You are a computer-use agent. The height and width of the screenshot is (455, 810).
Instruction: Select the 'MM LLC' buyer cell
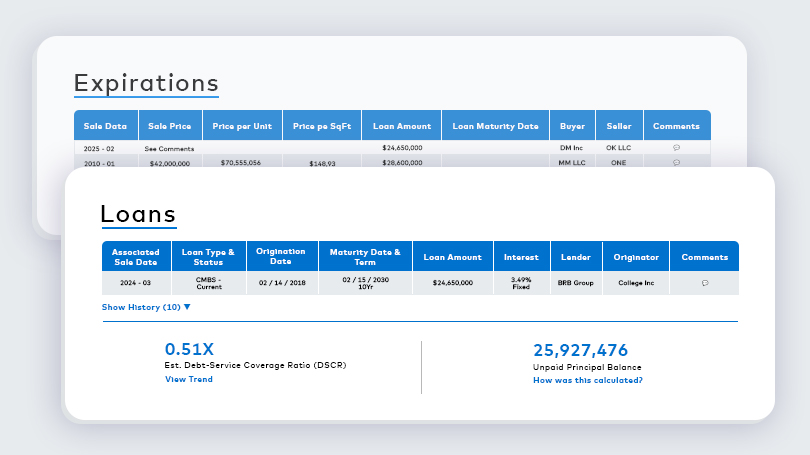click(x=572, y=162)
